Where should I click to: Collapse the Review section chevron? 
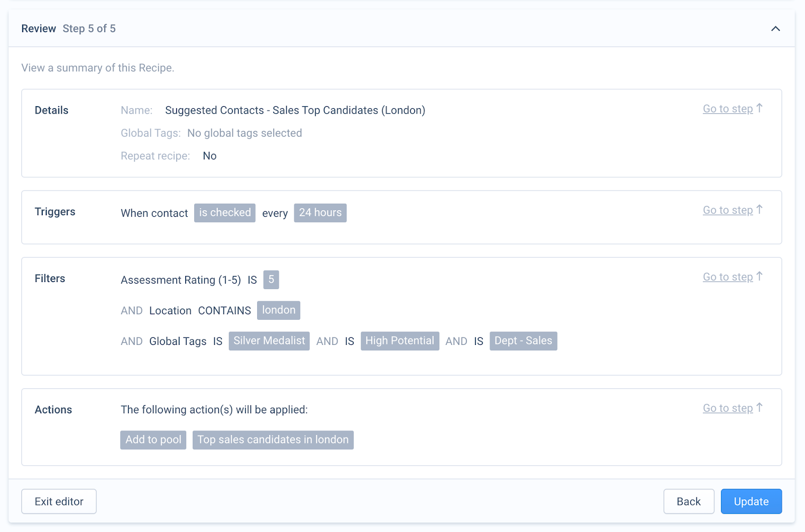coord(775,29)
